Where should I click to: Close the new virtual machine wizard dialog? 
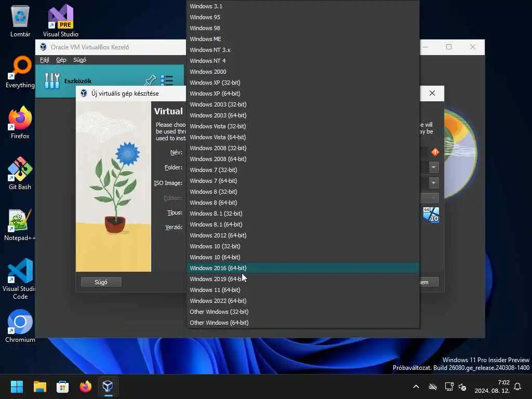[432, 93]
